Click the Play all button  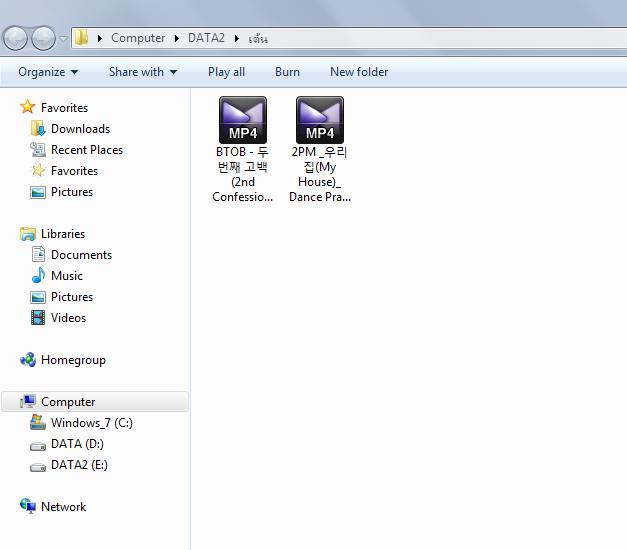pos(226,72)
